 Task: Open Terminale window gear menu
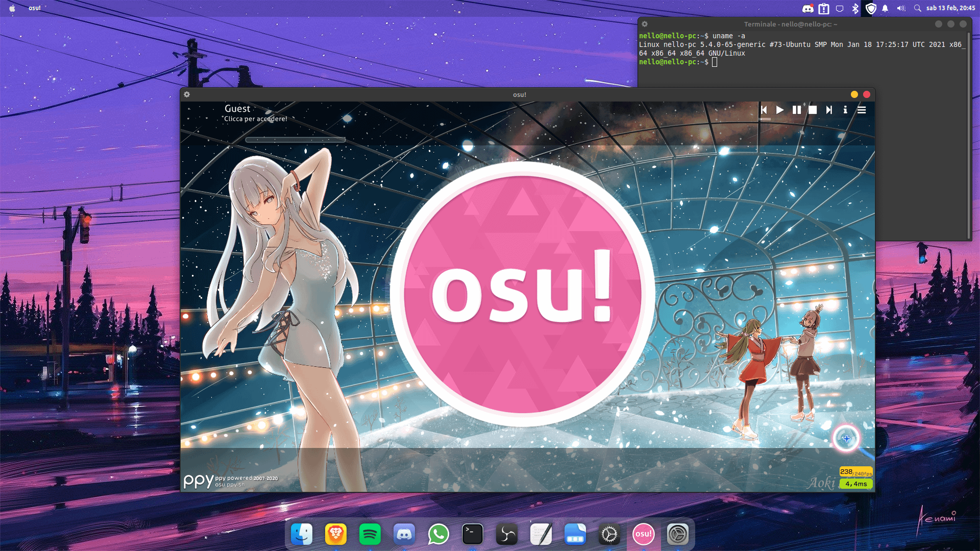(645, 24)
